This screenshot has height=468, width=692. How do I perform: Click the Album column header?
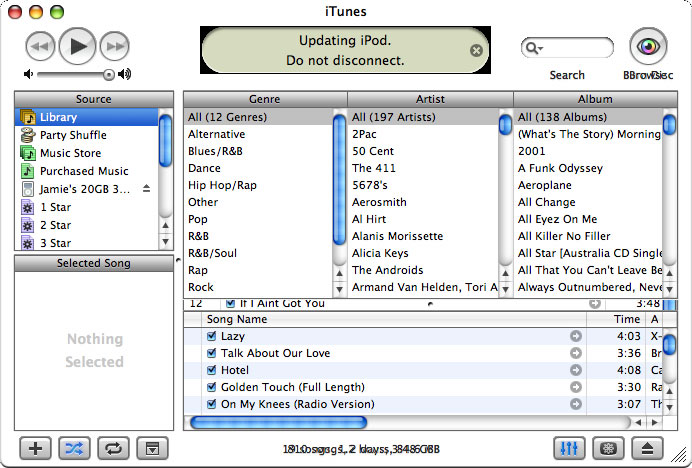coord(595,99)
